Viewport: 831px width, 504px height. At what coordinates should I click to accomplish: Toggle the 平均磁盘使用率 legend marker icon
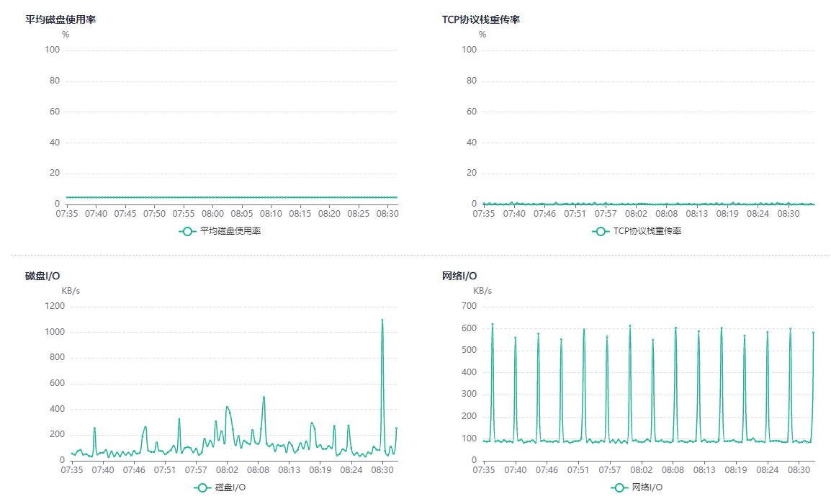coord(187,232)
